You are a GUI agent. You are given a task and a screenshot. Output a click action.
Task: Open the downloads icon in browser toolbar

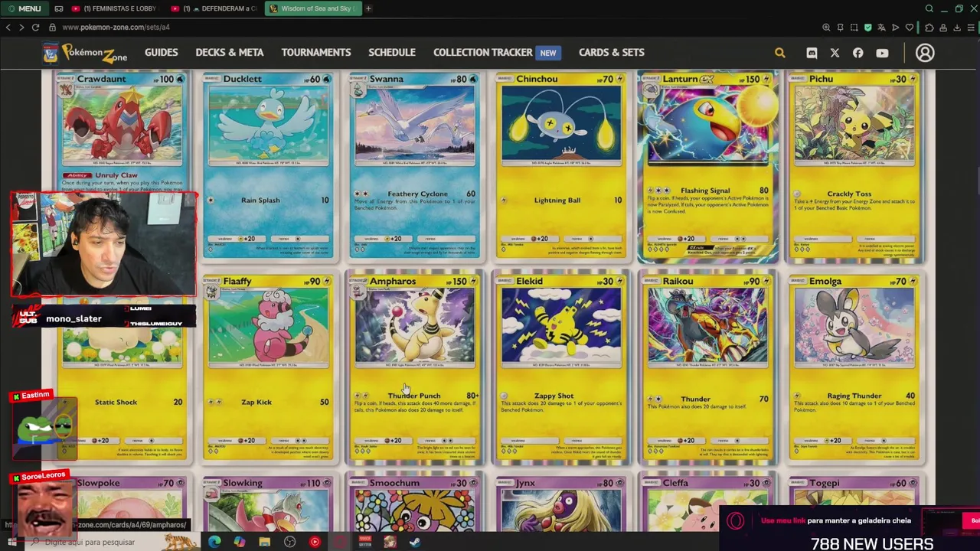pos(957,28)
